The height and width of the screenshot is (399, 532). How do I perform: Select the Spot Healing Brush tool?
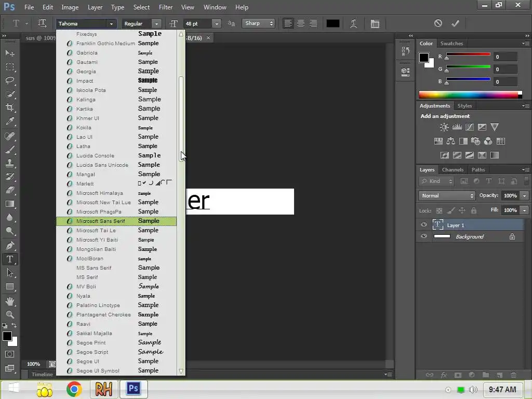(10, 136)
